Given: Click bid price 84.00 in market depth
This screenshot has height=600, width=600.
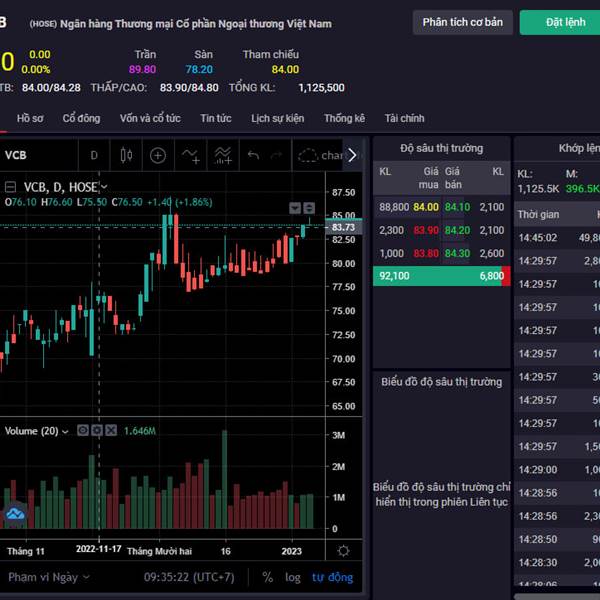Looking at the screenshot, I should pyautogui.click(x=426, y=207).
